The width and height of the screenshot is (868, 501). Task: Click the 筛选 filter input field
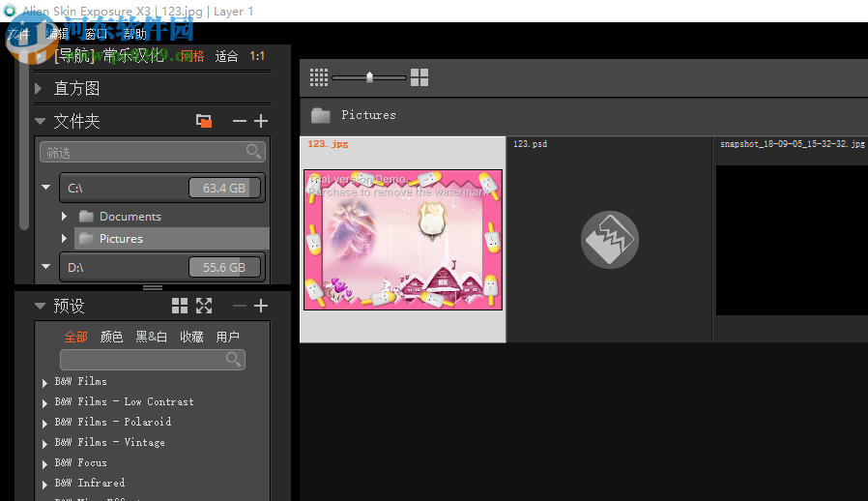[x=152, y=152]
